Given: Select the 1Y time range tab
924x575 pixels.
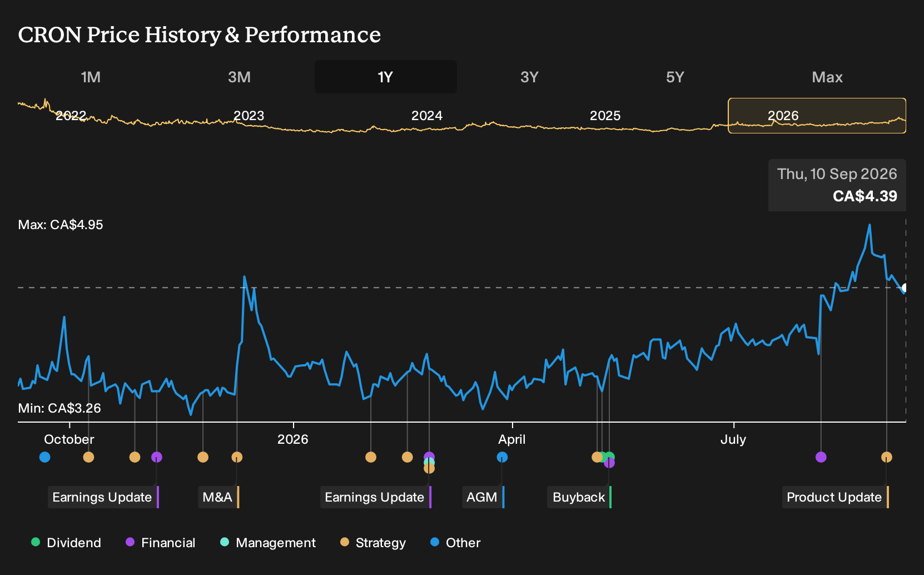Looking at the screenshot, I should click(x=386, y=77).
